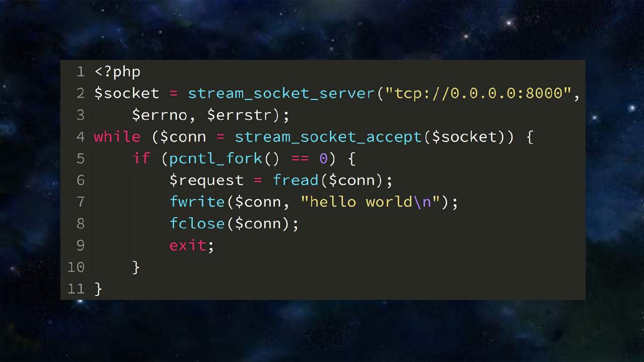Click the stream_socket_accept function call

328,137
